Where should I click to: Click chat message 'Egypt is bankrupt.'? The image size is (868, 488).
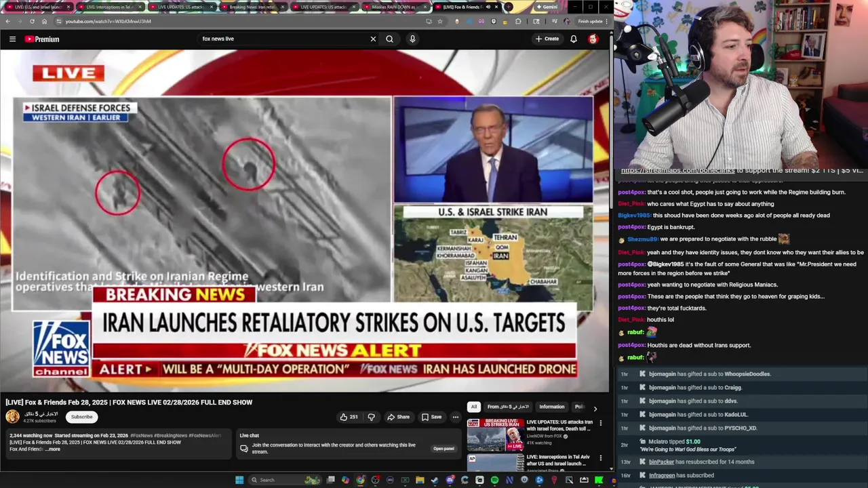point(671,227)
